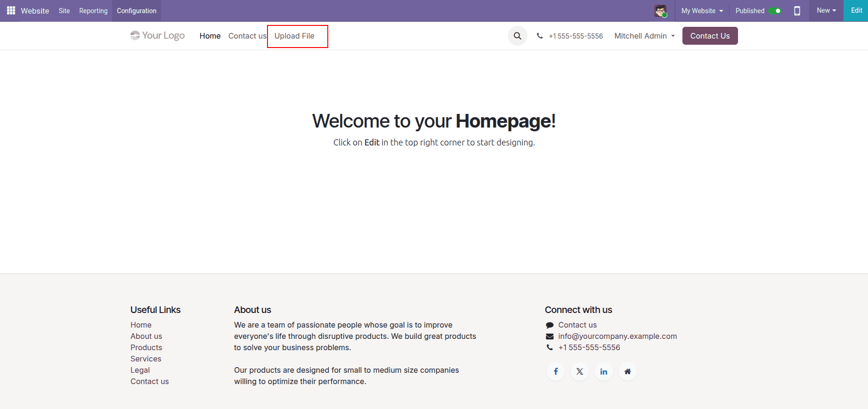The image size is (868, 409).
Task: Open the Reporting menu
Action: point(93,11)
